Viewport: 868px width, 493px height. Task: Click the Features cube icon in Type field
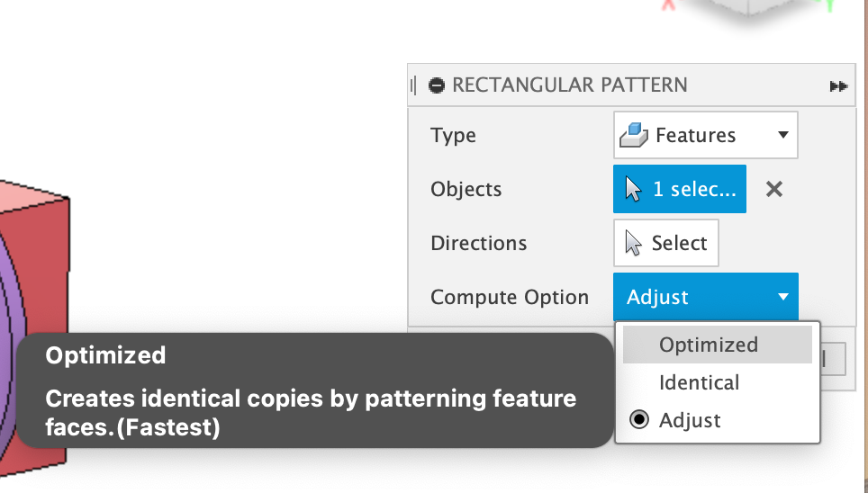(636, 135)
